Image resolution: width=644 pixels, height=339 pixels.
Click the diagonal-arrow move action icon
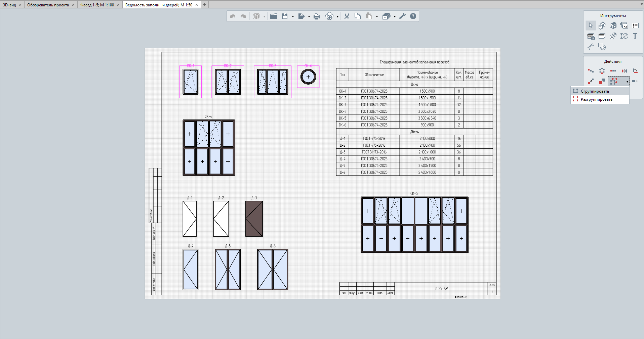(591, 81)
